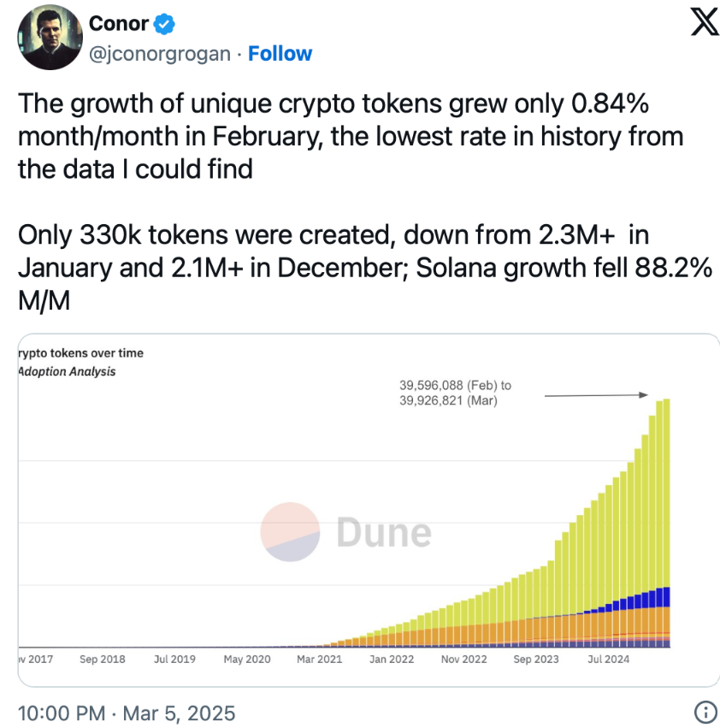Click the X logo icon

pyautogui.click(x=705, y=22)
